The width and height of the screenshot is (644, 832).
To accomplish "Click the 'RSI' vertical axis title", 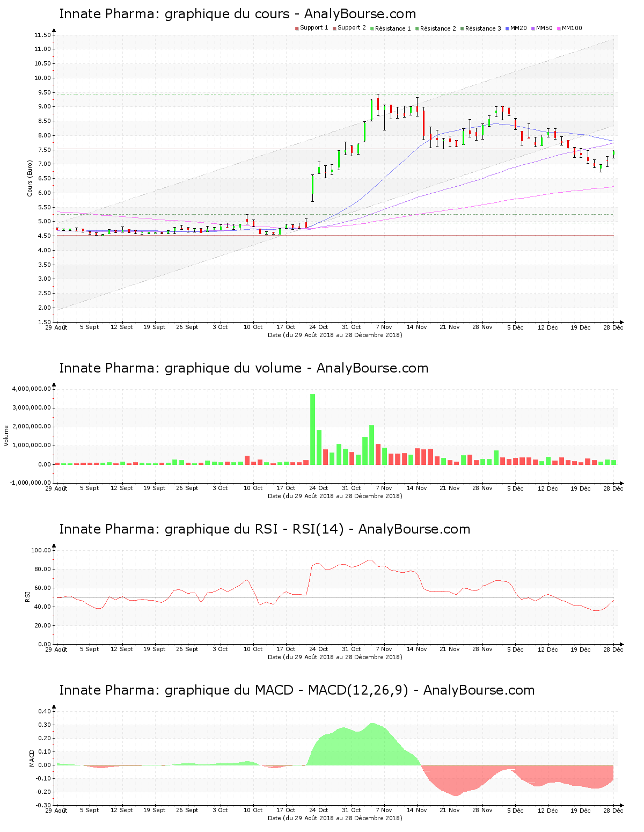I will [x=27, y=596].
